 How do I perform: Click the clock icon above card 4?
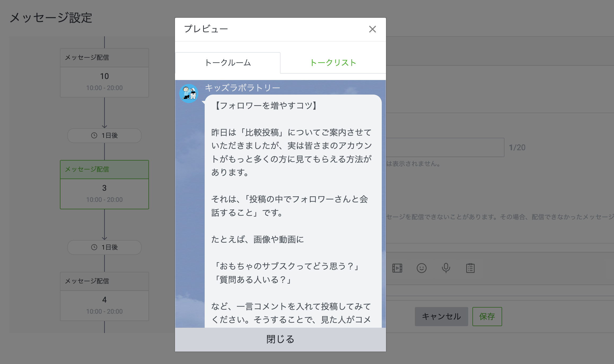click(x=94, y=247)
